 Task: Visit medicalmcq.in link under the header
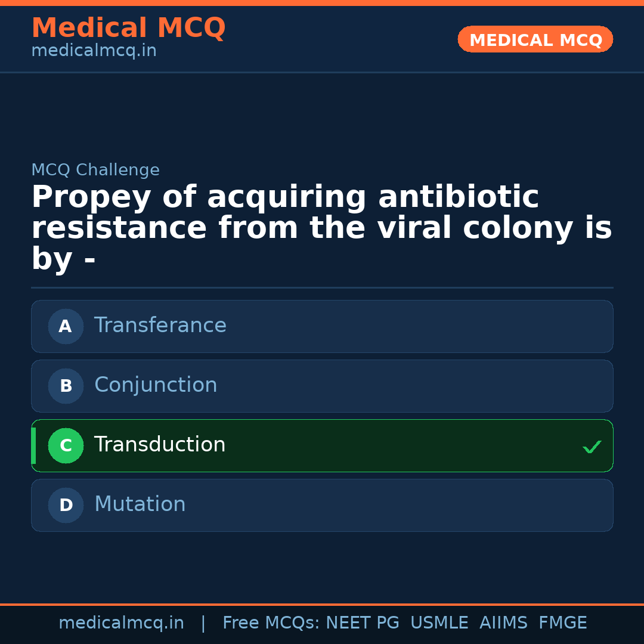[x=94, y=51]
